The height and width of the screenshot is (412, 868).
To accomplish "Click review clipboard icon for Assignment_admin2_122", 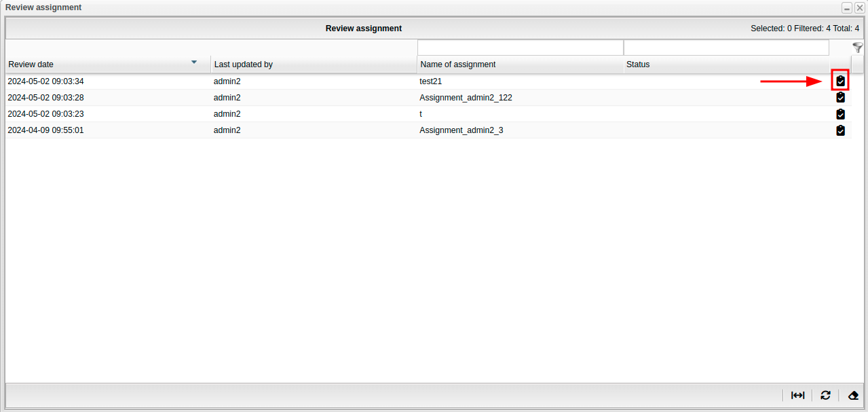I will point(840,98).
